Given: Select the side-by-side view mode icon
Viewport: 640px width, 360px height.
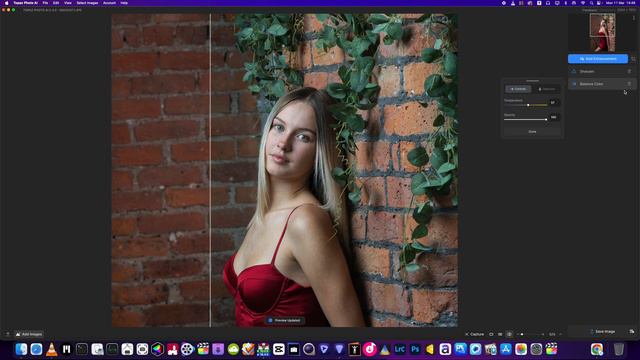Looking at the screenshot, I should 500,334.
